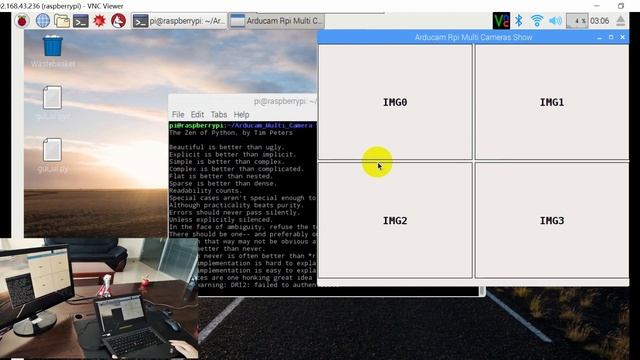
Task: Open the Bluetooth tray menu
Action: (x=518, y=21)
